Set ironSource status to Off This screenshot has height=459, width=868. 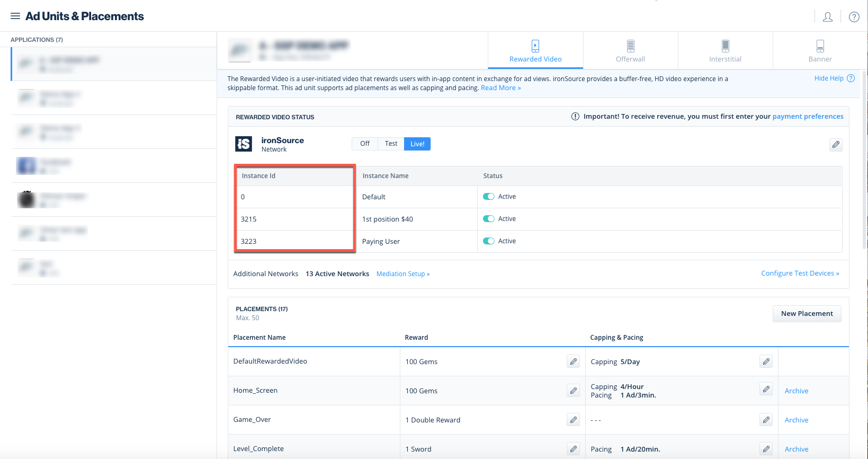click(x=365, y=144)
